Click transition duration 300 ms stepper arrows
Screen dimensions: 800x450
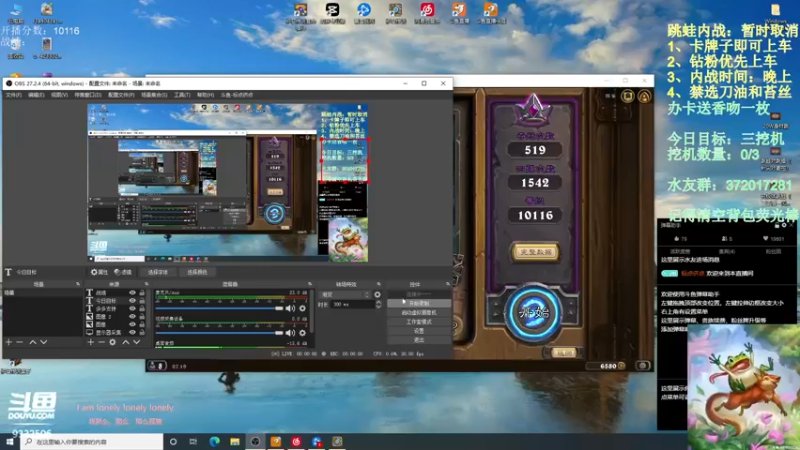378,304
